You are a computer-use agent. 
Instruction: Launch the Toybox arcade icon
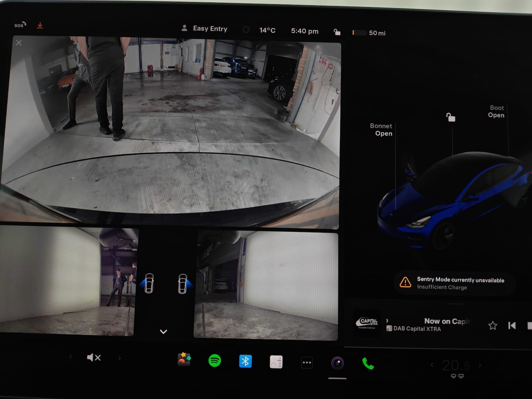pos(184,360)
